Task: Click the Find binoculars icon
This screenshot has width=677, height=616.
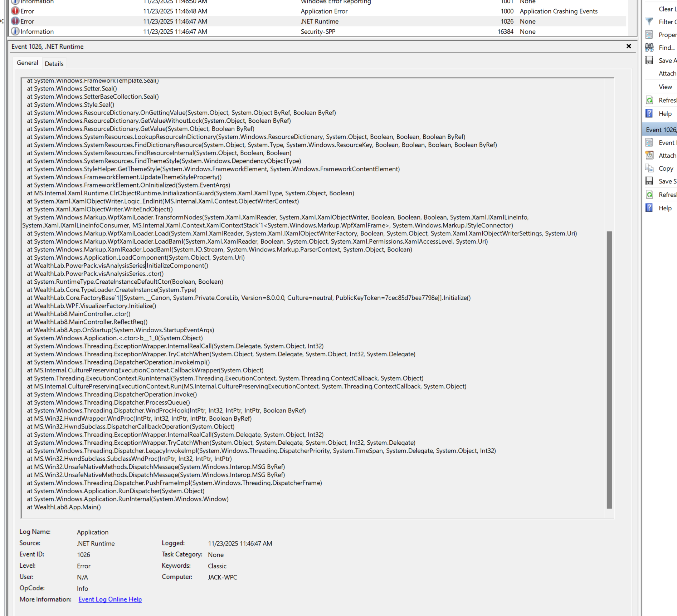Action: pyautogui.click(x=649, y=48)
